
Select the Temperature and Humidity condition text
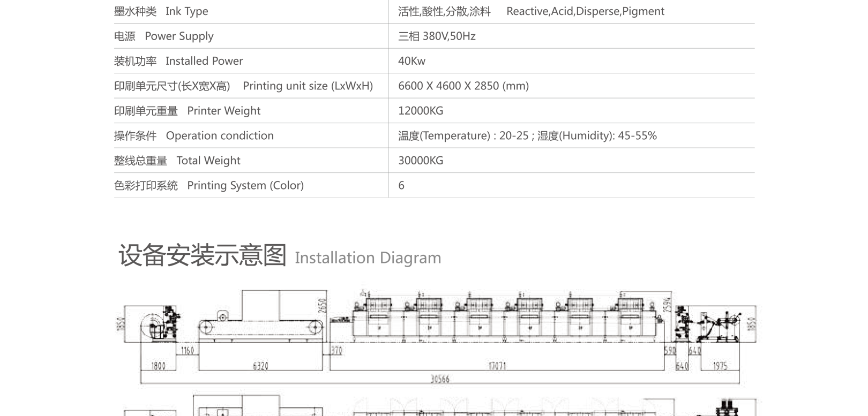pos(527,136)
